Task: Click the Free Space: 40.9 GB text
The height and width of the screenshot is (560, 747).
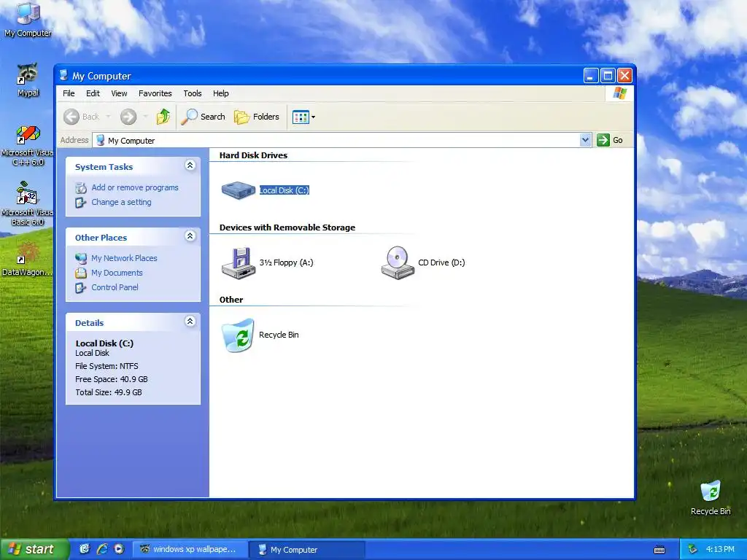Action: pyautogui.click(x=112, y=379)
